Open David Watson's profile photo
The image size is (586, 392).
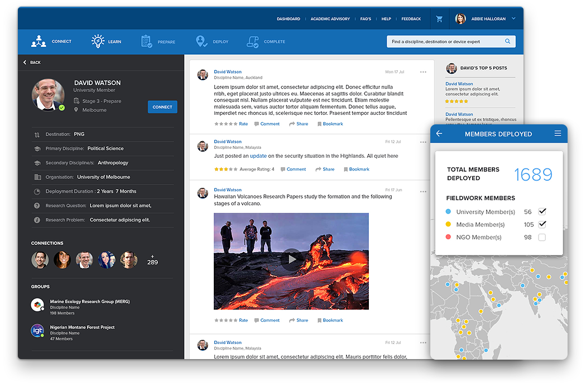pyautogui.click(x=48, y=95)
